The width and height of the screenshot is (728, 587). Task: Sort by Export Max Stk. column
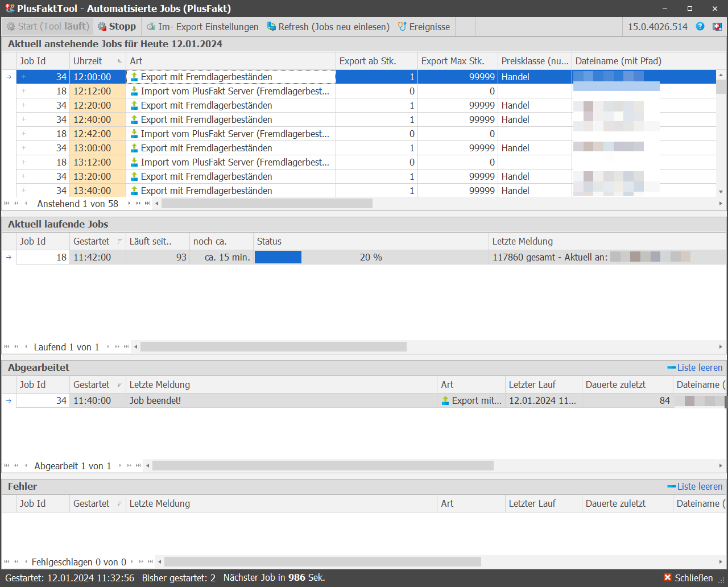(x=458, y=61)
